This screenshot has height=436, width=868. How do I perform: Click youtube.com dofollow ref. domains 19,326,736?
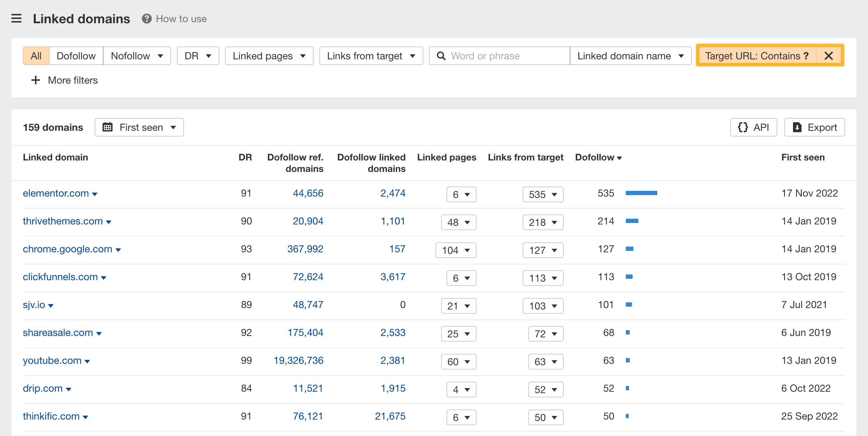tap(298, 361)
